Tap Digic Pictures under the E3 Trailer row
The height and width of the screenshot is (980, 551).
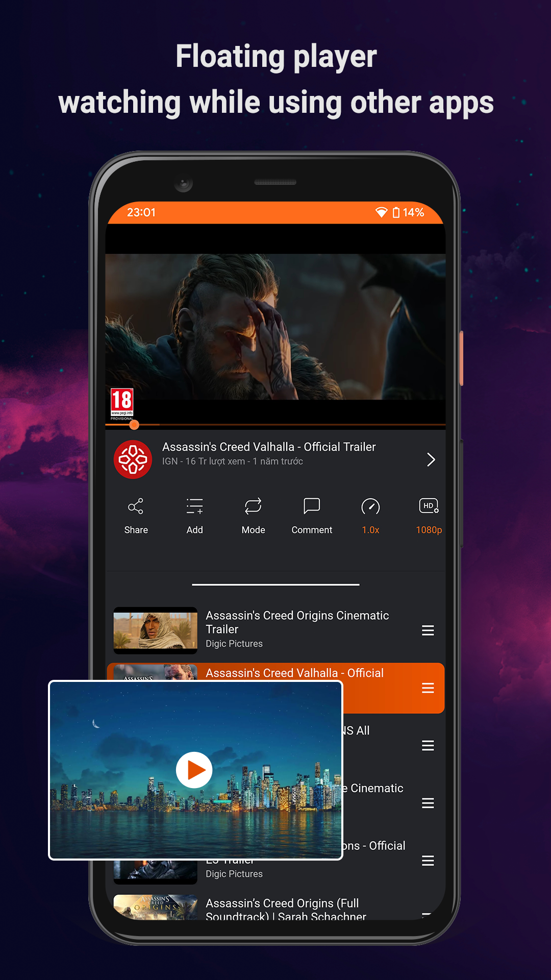click(234, 874)
